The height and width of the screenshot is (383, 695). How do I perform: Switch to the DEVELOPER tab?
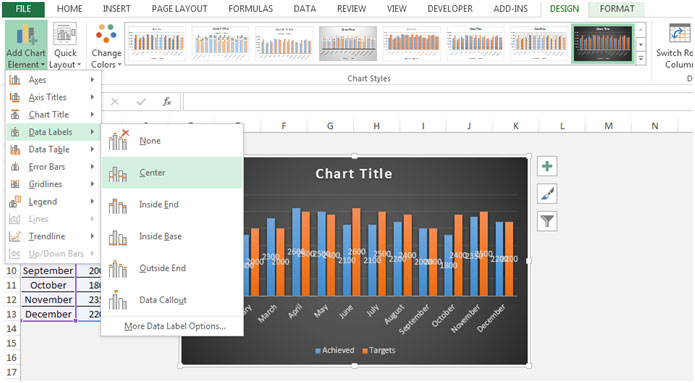(x=450, y=8)
